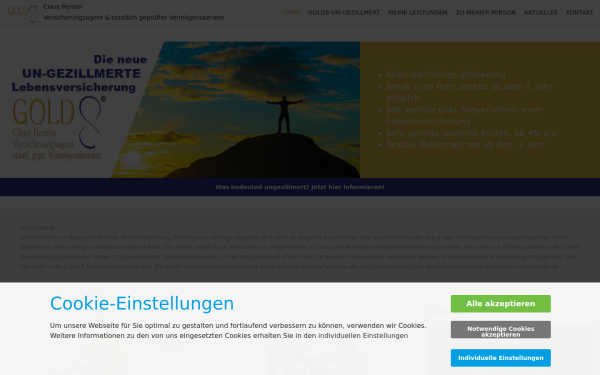The width and height of the screenshot is (600, 375).
Task: Choose Notwendige Cookies akzeptieren button
Action: (501, 329)
